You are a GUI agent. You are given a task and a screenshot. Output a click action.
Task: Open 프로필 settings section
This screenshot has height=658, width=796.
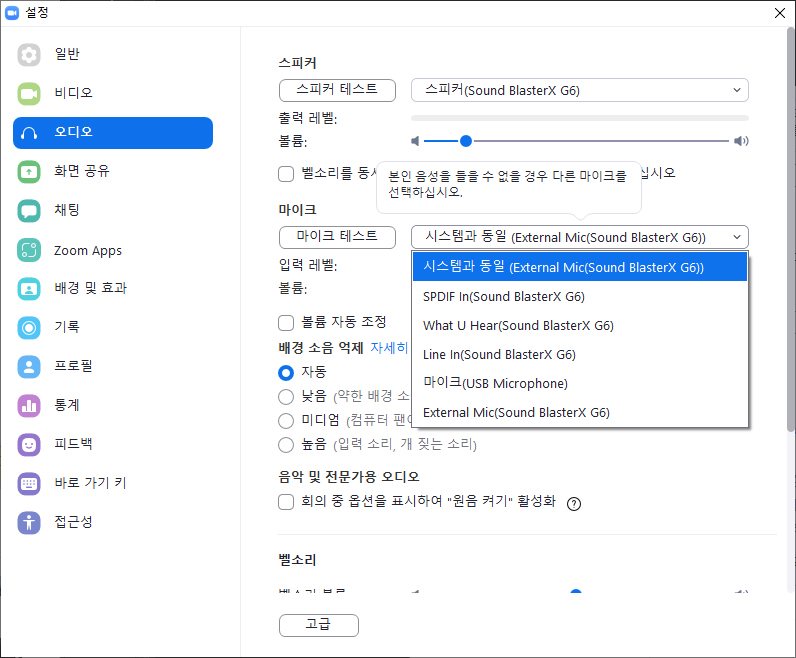113,367
